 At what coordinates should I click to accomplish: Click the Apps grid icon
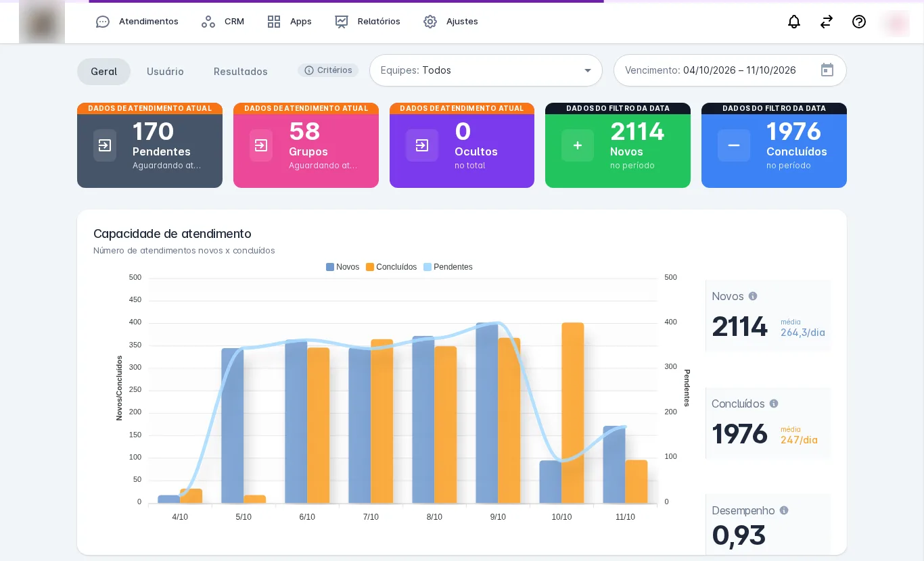(274, 22)
